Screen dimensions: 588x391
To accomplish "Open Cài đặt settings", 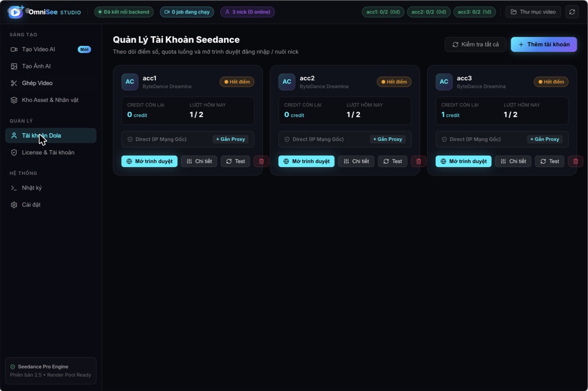I will point(51,205).
